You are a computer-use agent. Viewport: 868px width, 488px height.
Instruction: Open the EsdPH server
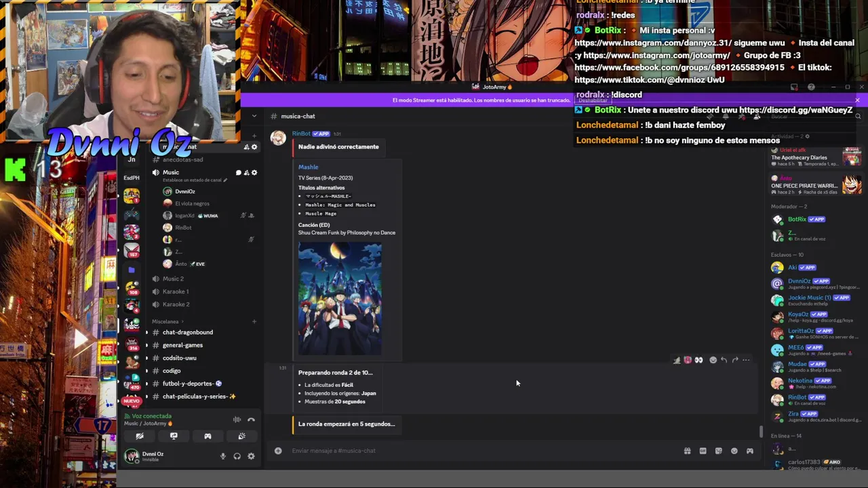132,178
